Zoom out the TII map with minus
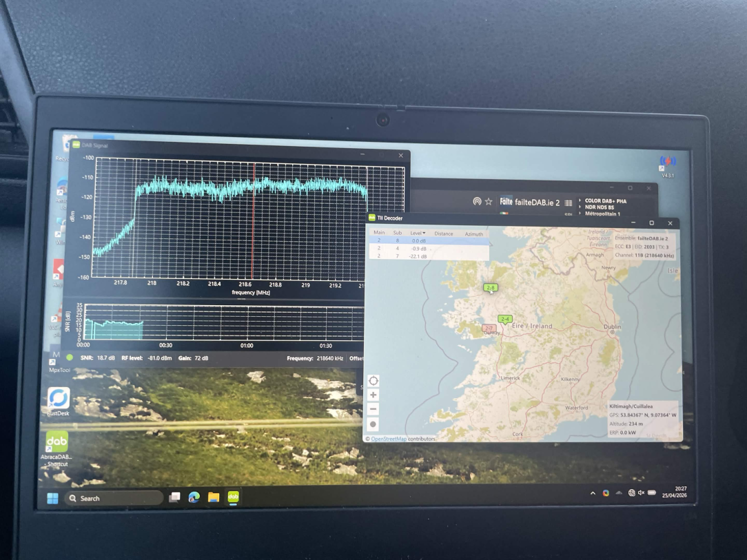Image resolution: width=747 pixels, height=560 pixels. click(x=373, y=409)
